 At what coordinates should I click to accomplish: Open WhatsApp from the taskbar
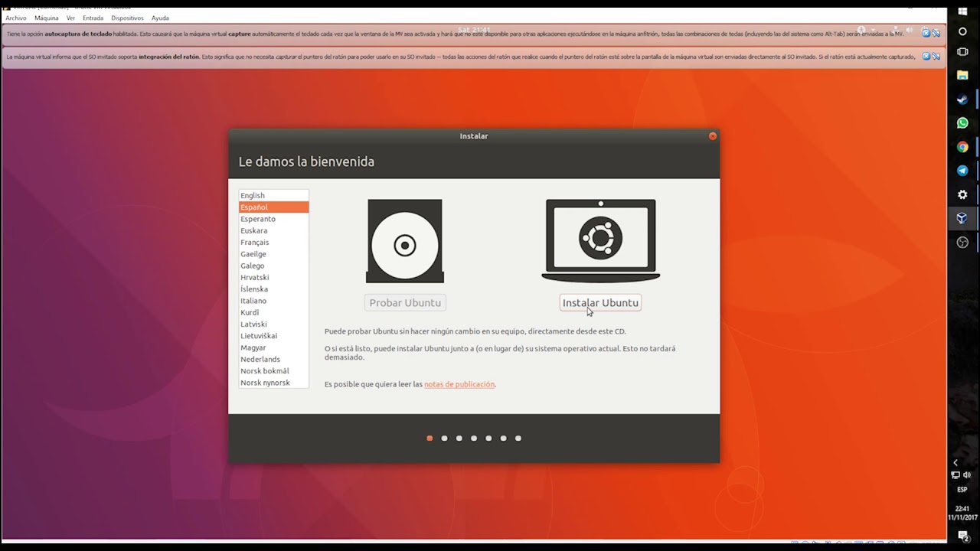tap(962, 122)
